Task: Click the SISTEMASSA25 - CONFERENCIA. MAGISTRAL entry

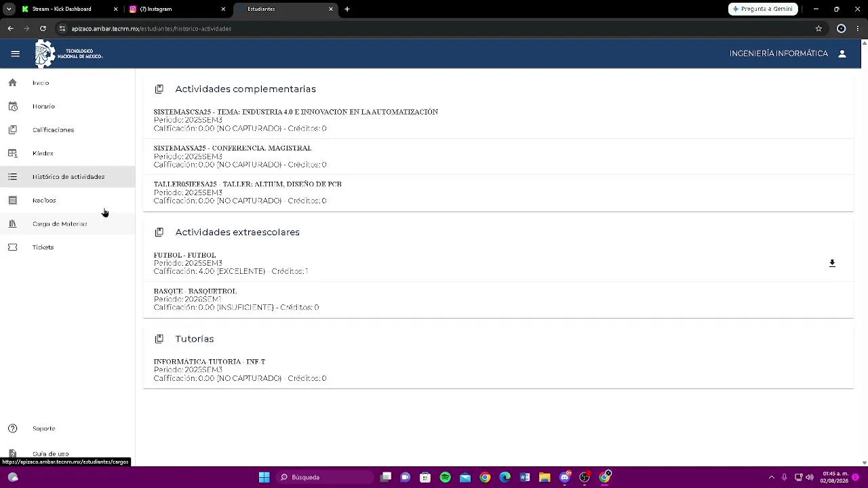Action: click(233, 148)
